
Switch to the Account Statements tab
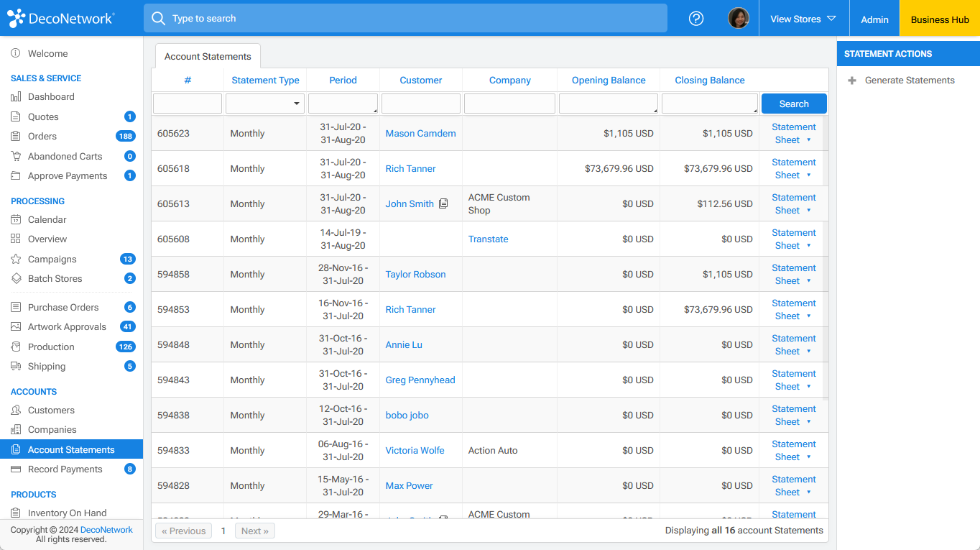coord(208,56)
